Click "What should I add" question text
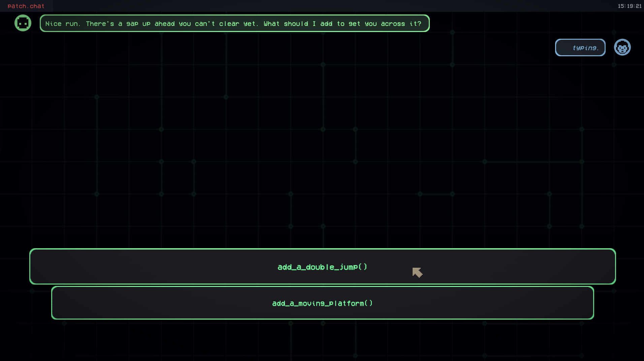Screen dimensions: 644x361 coord(298,24)
